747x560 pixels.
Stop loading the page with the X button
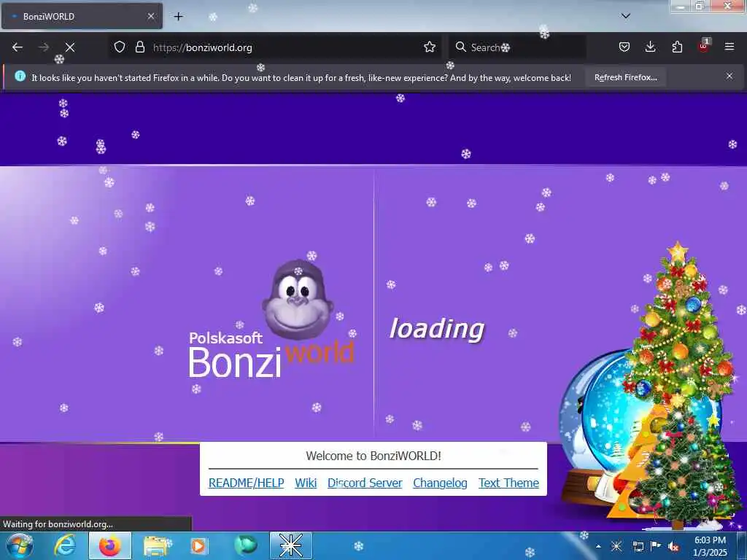pyautogui.click(x=70, y=47)
